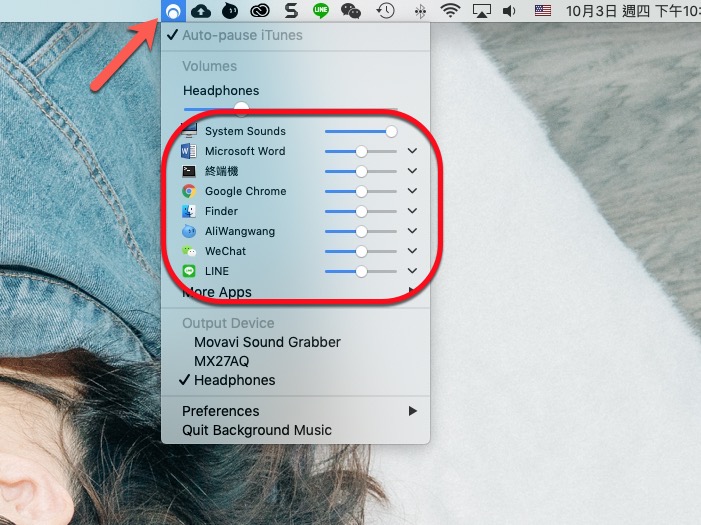Screen dimensions: 701x525
Task: Open Wi-Fi status menu
Action: 450,11
